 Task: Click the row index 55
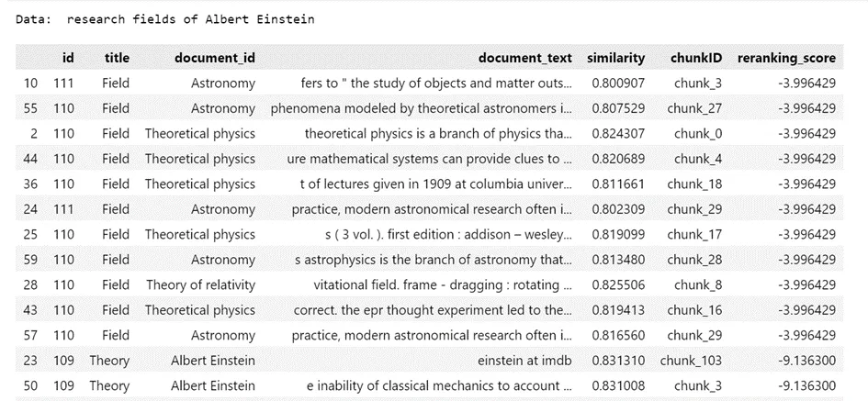point(30,108)
